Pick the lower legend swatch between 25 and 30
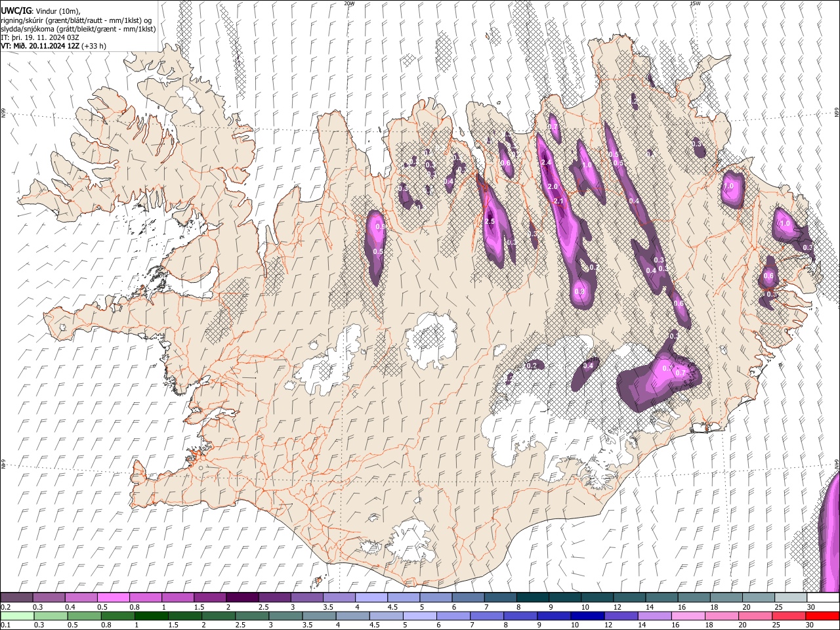This screenshot has width=840, height=630. [790, 616]
